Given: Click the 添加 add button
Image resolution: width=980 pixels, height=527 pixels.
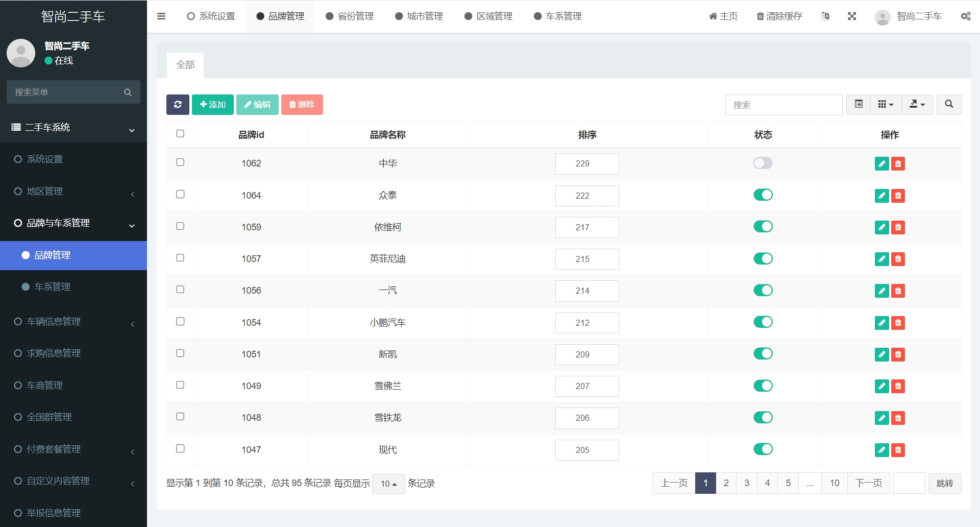Looking at the screenshot, I should point(213,105).
